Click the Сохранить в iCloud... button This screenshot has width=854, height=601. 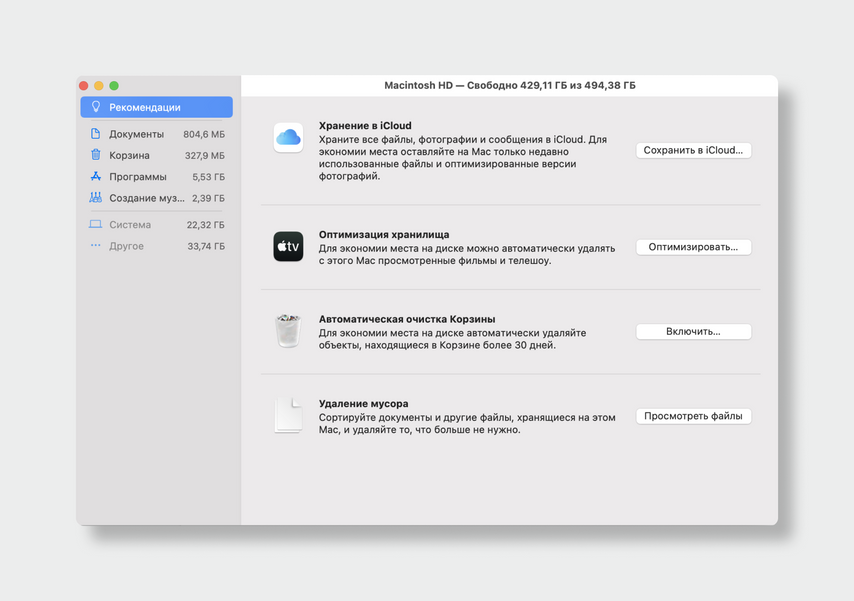coord(693,150)
